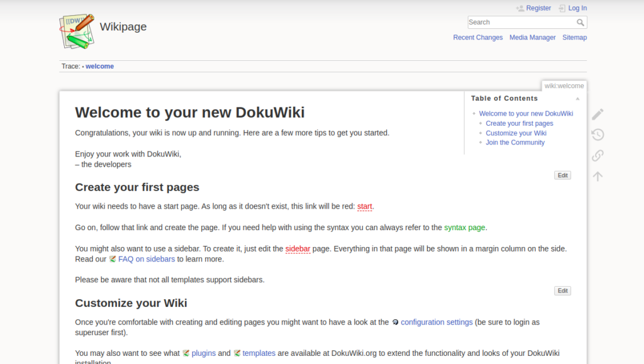The image size is (644, 364).
Task: Follow the red sidebar page link
Action: tap(297, 249)
